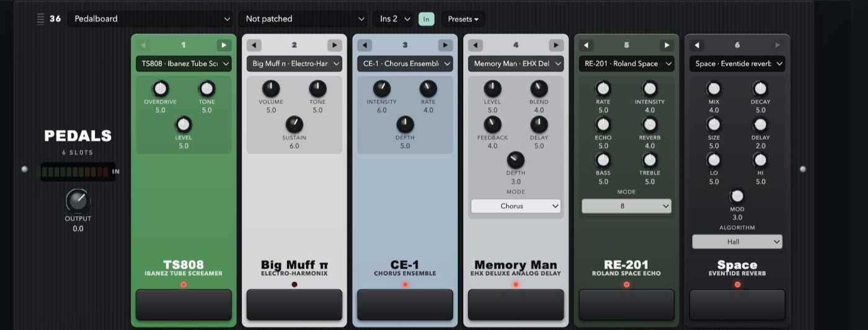Toggle the CE-1 Chorus Ensemble footswitch
The image size is (868, 330).
click(405, 305)
